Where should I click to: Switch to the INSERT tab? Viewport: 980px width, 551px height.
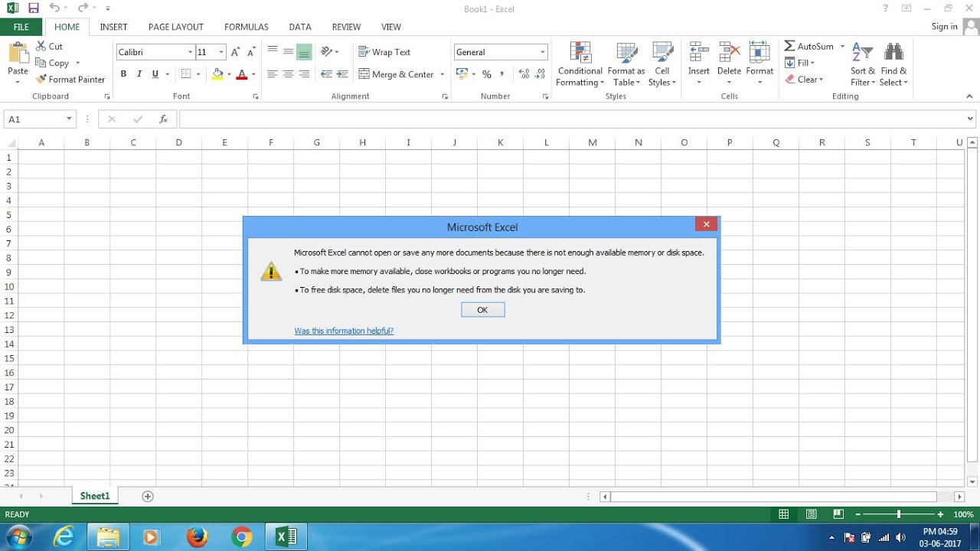tap(113, 27)
